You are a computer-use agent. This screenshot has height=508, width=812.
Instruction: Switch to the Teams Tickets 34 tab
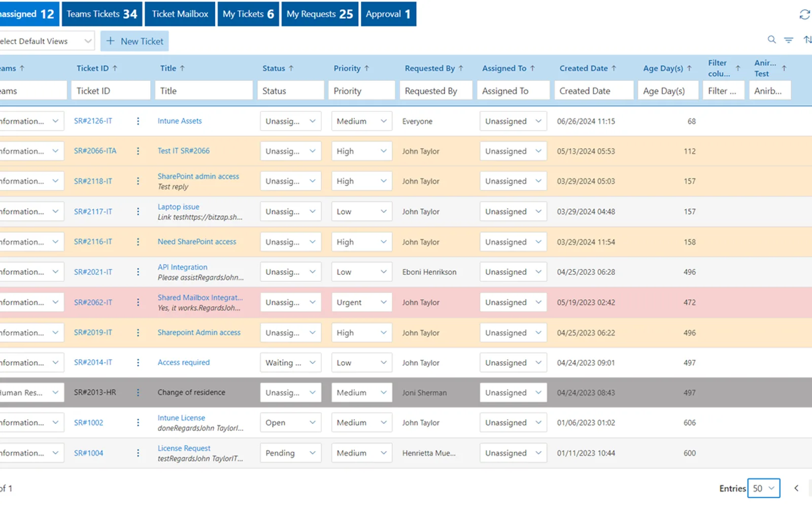click(x=101, y=14)
